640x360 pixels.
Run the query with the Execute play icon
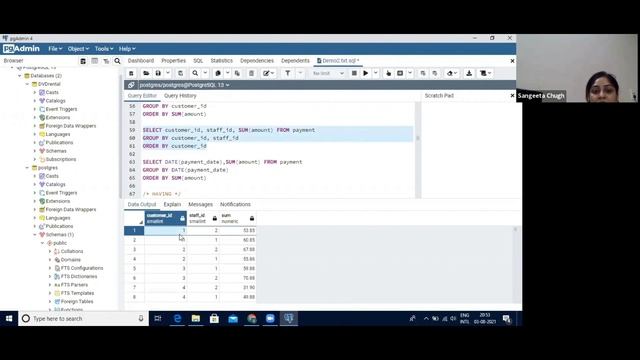(x=366, y=73)
